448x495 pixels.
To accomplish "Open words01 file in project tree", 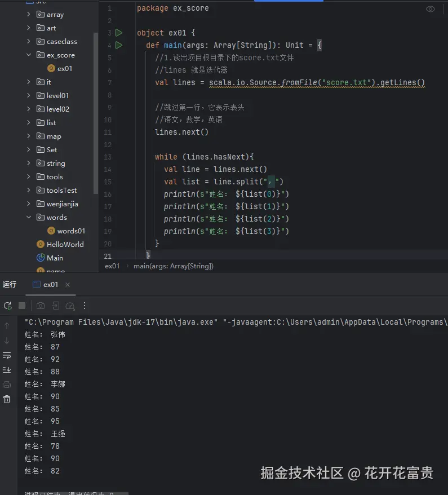I will click(66, 231).
